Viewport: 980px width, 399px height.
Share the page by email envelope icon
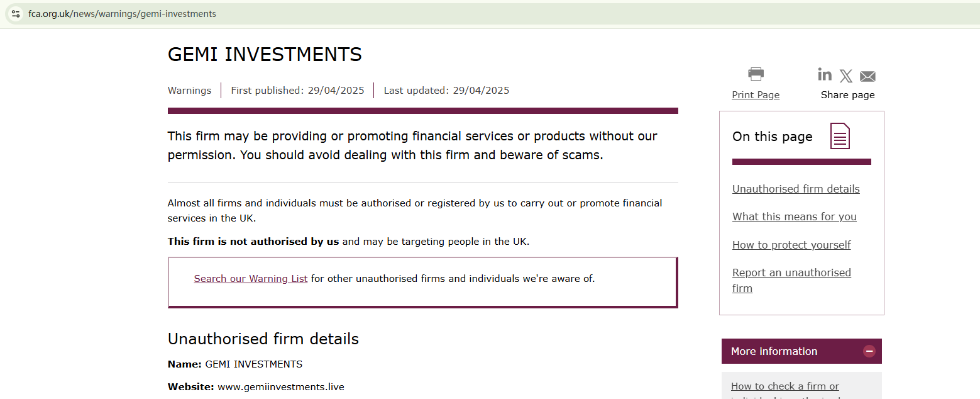tap(867, 77)
